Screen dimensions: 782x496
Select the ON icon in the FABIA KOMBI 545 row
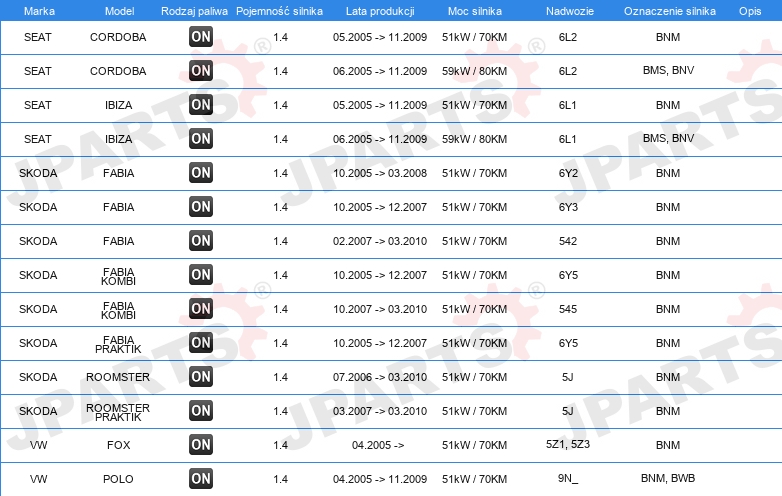click(201, 309)
